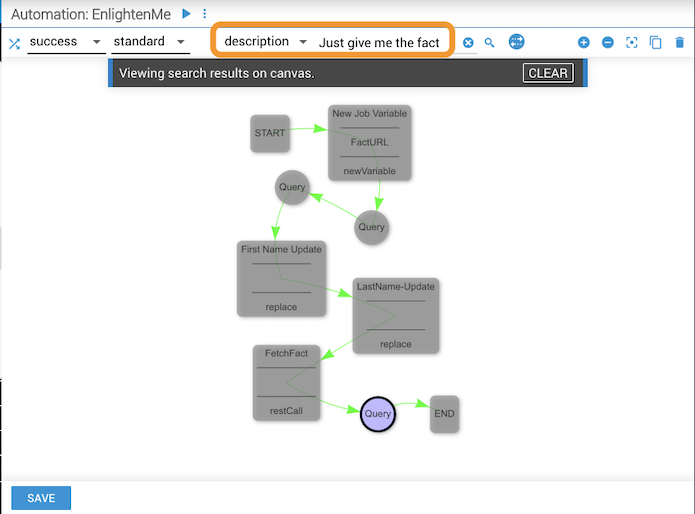This screenshot has width=695, height=514.
Task: Open the description search field dropdown
Action: pos(265,42)
